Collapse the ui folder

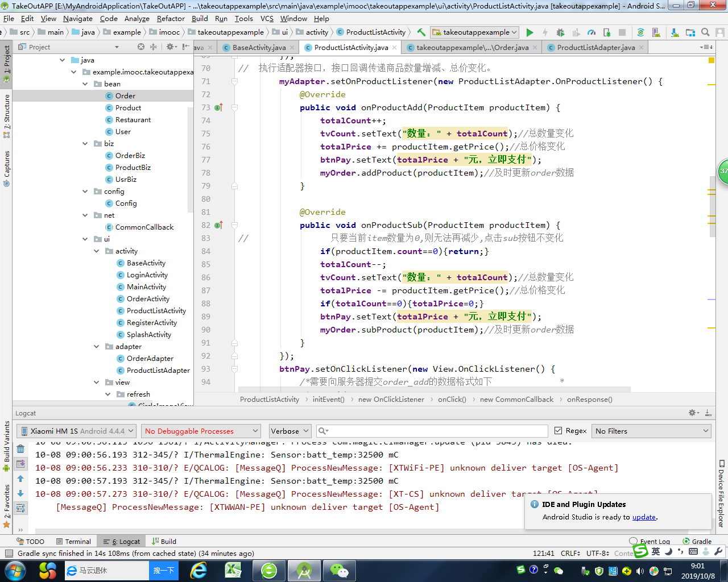(85, 239)
